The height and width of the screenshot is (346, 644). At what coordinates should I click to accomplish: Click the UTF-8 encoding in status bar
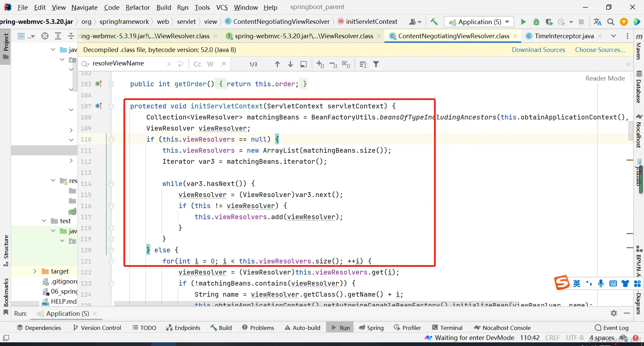(575, 338)
